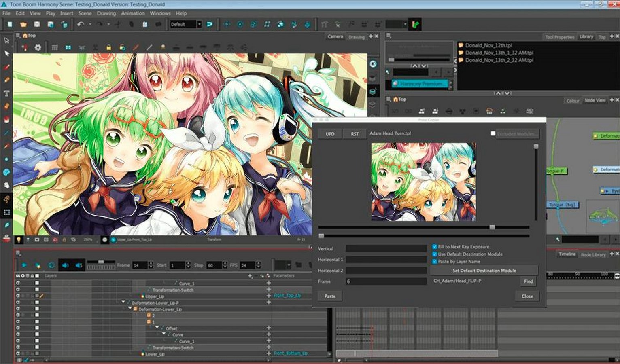Click the light bulb icon below Camera view
The width and height of the screenshot is (620, 364).
18,239
